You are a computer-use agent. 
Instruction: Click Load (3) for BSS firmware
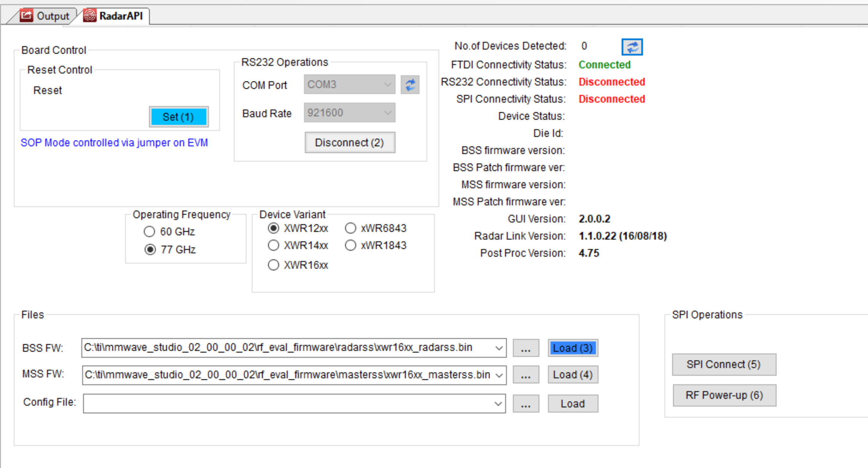click(573, 348)
